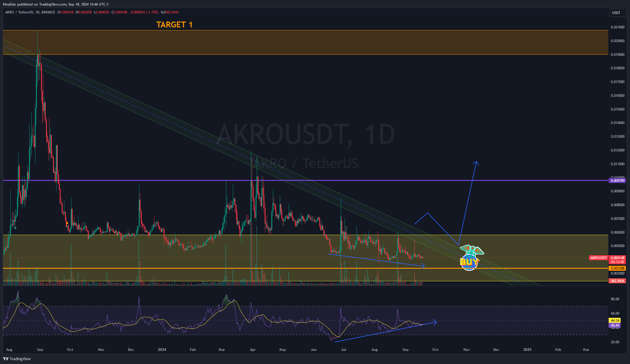The width and height of the screenshot is (630, 364).
Task: Click the yellow 44.34 RSI value label
Action: click(x=615, y=320)
